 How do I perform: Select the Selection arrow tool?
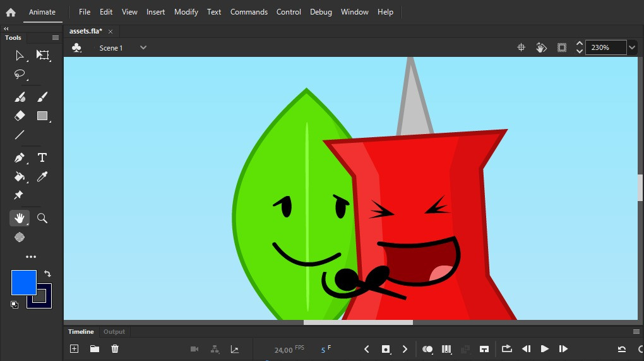[x=20, y=55]
